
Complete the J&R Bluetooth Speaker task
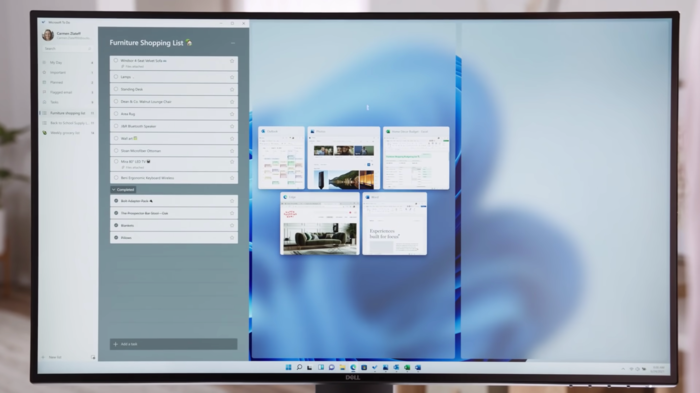[x=116, y=126]
